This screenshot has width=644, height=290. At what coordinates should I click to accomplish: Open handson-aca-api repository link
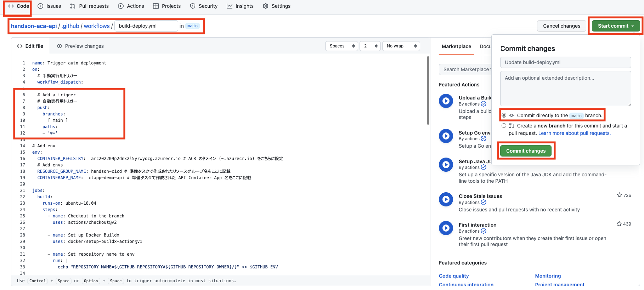34,26
